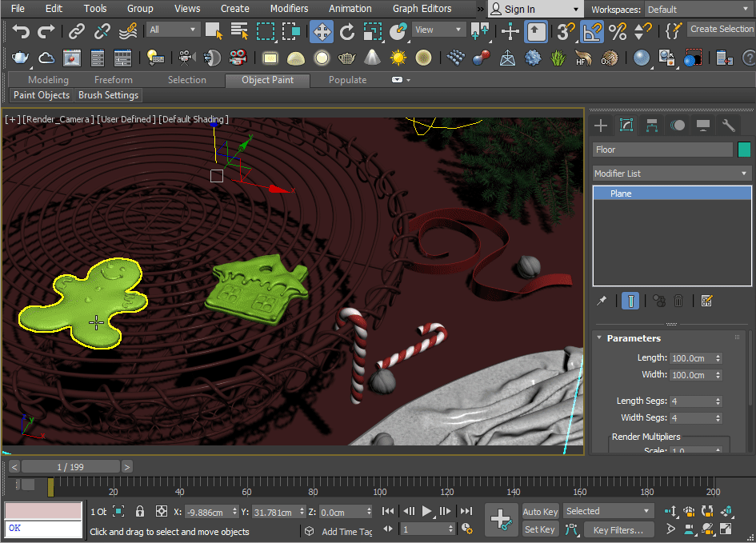Screen dimensions: 756x543
Task: Click the sun light icon
Action: [x=398, y=58]
